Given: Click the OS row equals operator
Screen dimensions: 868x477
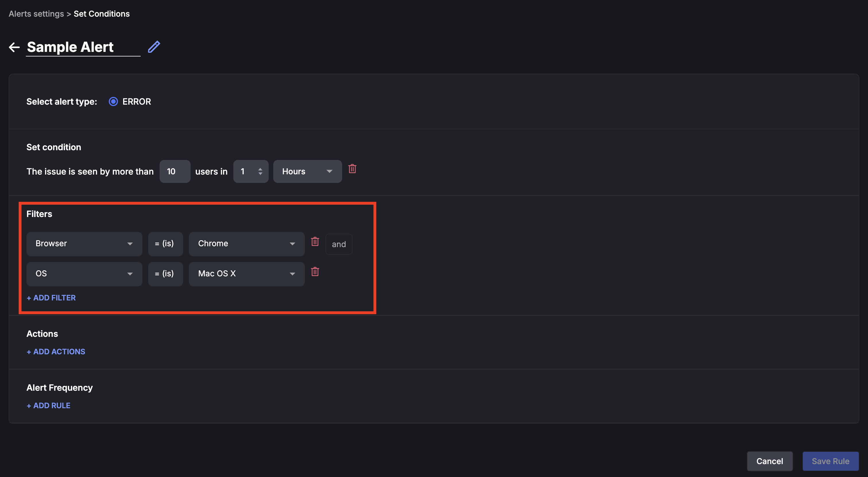Looking at the screenshot, I should [165, 274].
